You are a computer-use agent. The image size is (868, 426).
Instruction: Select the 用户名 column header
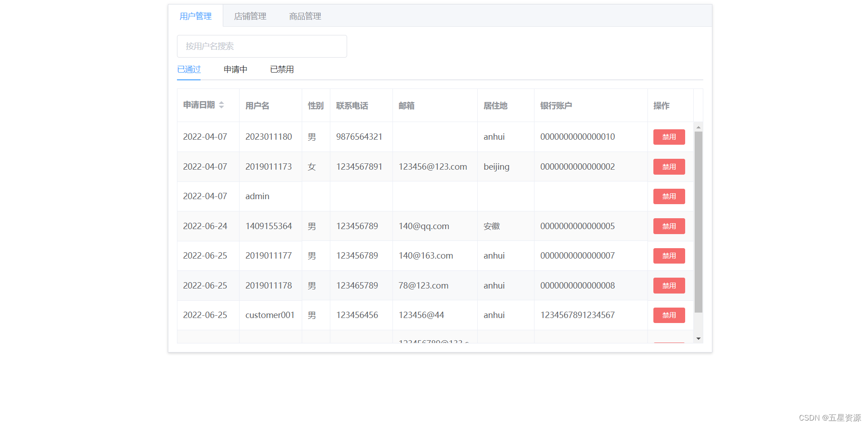tap(257, 105)
